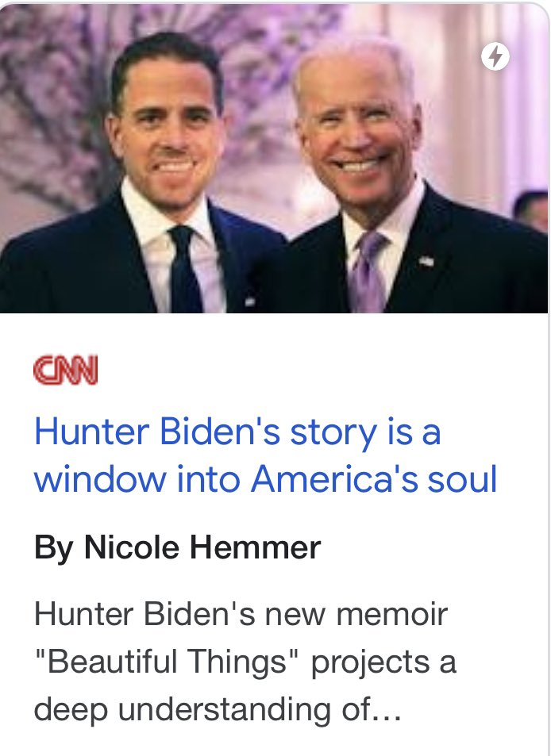The height and width of the screenshot is (756, 551).
Task: Click the red CNN logo
Action: coord(66,370)
